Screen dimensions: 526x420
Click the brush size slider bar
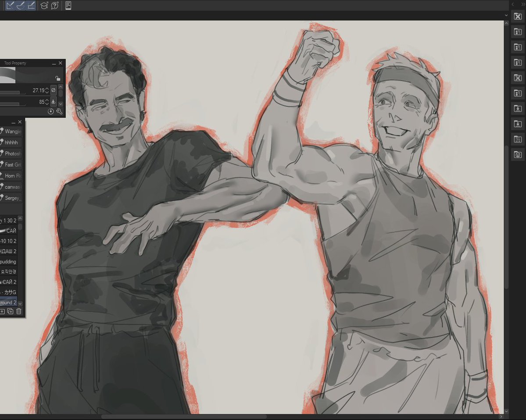(x=12, y=93)
